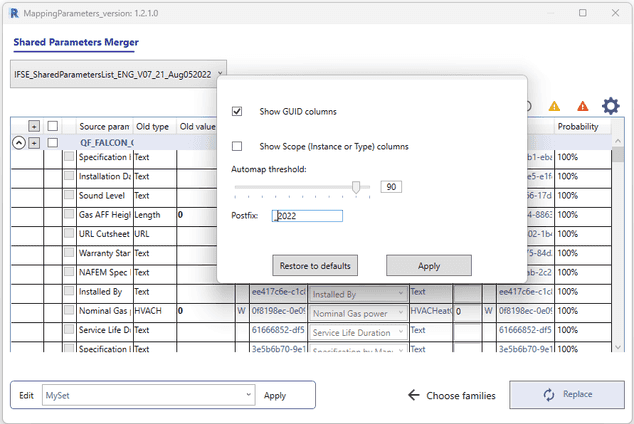Screen dimensions: 634x424
Task: Click the Automap threshold slider handle
Action: tap(356, 187)
